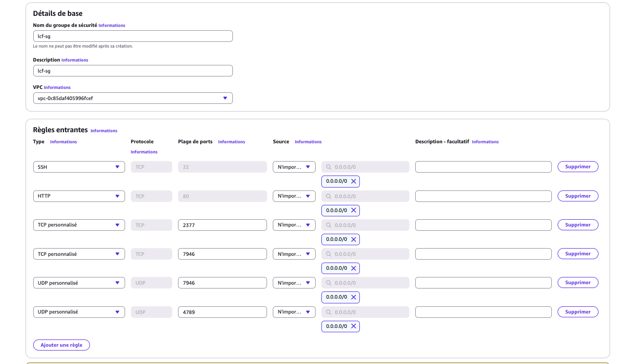Click the security group name field
The height and width of the screenshot is (364, 624).
click(x=133, y=36)
